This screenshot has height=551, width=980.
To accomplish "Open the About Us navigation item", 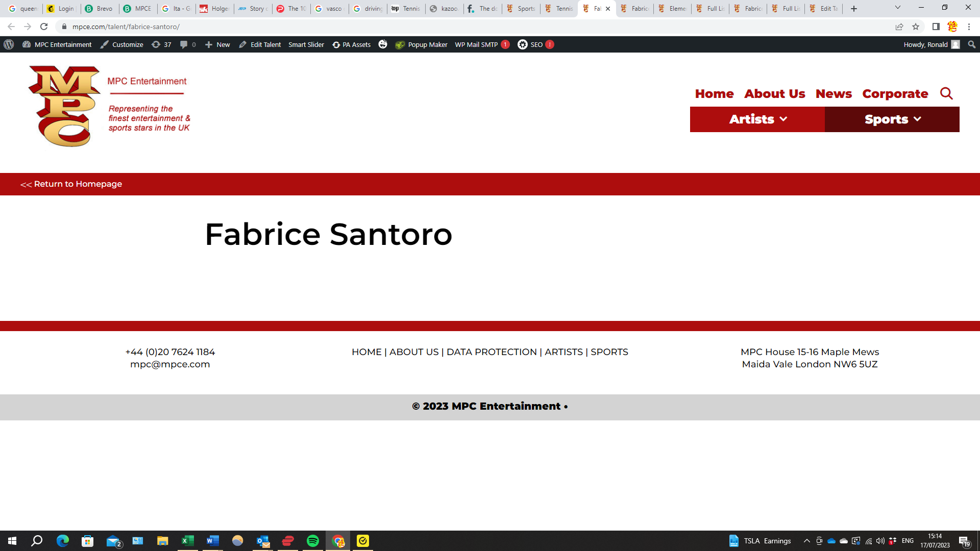I will [774, 94].
